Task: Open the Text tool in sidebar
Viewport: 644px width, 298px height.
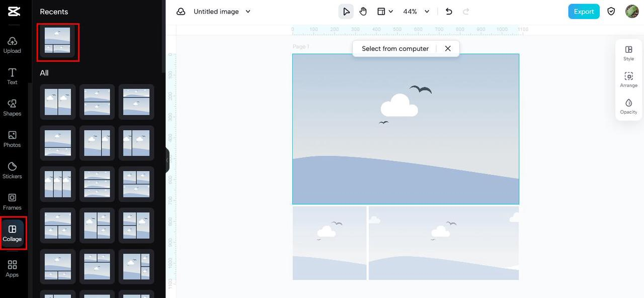Action: click(12, 76)
